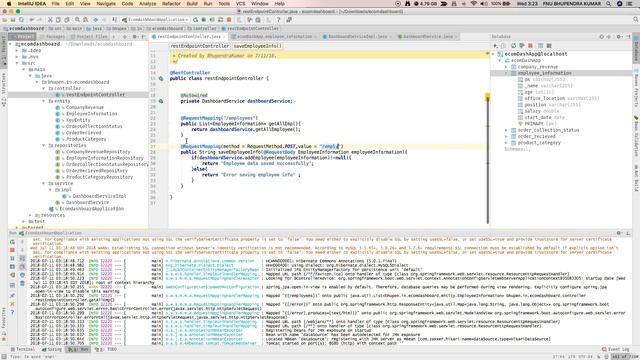Click the dump threads camera icon in Run panel
The width and height of the screenshot is (640, 360).
coord(12,267)
